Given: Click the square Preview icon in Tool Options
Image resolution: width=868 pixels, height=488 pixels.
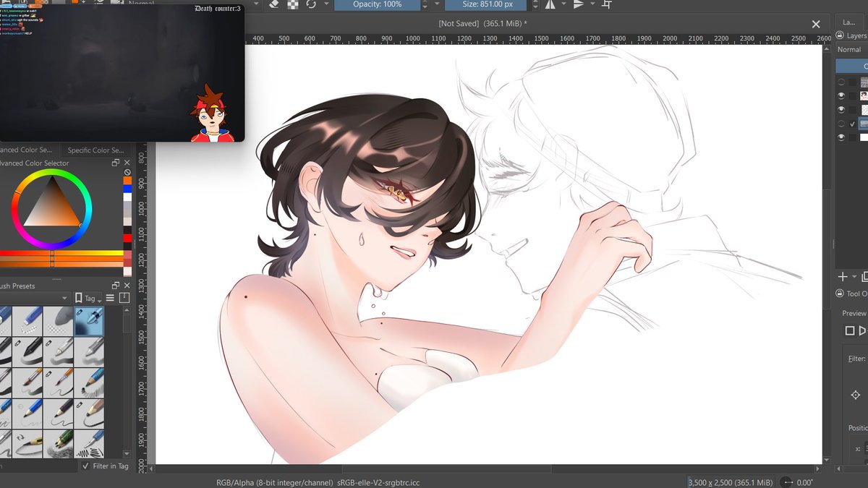Looking at the screenshot, I should [x=850, y=330].
